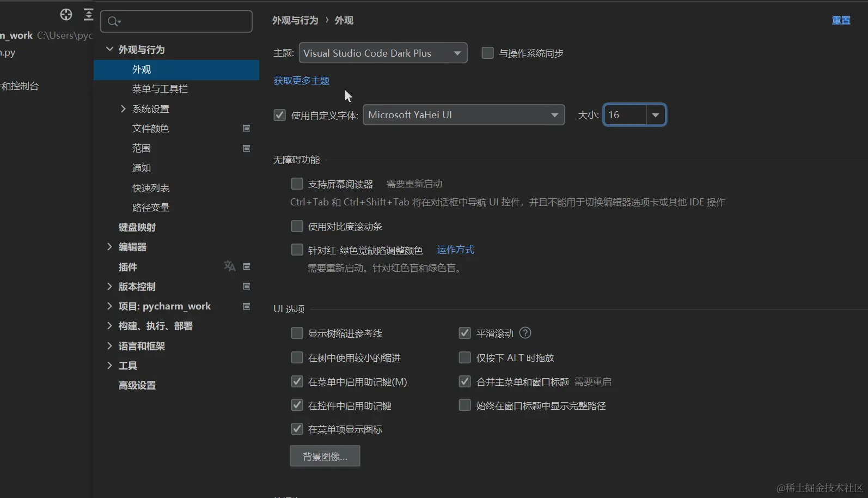Viewport: 868px width, 498px height.
Task: Enable 仅按下 ALT 时拖放 checkbox
Action: (464, 357)
